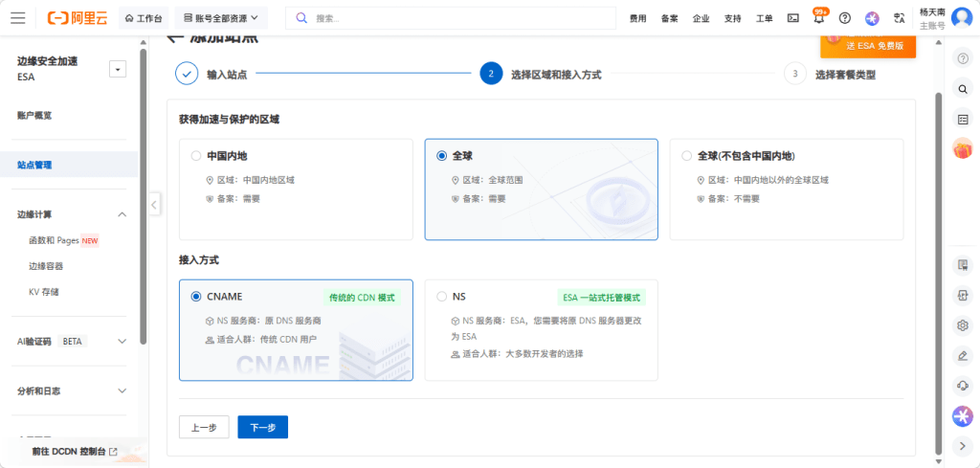This screenshot has width=980, height=468.
Task: Click completed step one checkmark circle
Action: (187, 74)
